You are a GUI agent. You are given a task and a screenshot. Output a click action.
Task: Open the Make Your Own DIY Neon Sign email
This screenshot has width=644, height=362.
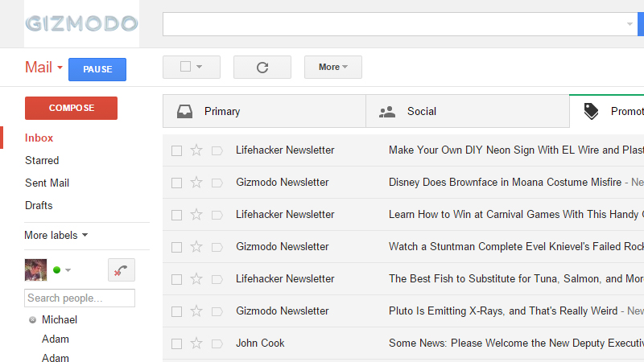516,150
